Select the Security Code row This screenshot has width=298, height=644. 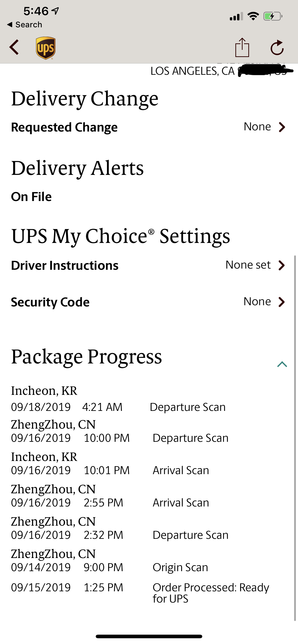click(149, 302)
